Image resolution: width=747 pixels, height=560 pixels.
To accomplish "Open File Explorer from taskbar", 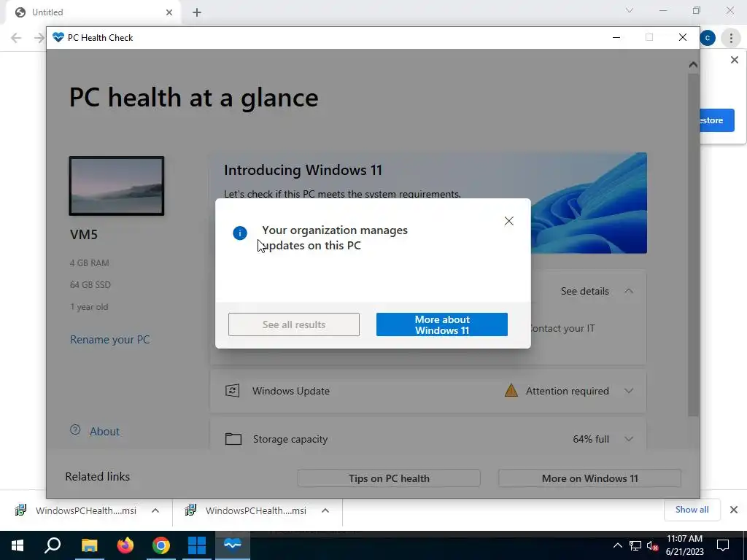I will [89, 545].
